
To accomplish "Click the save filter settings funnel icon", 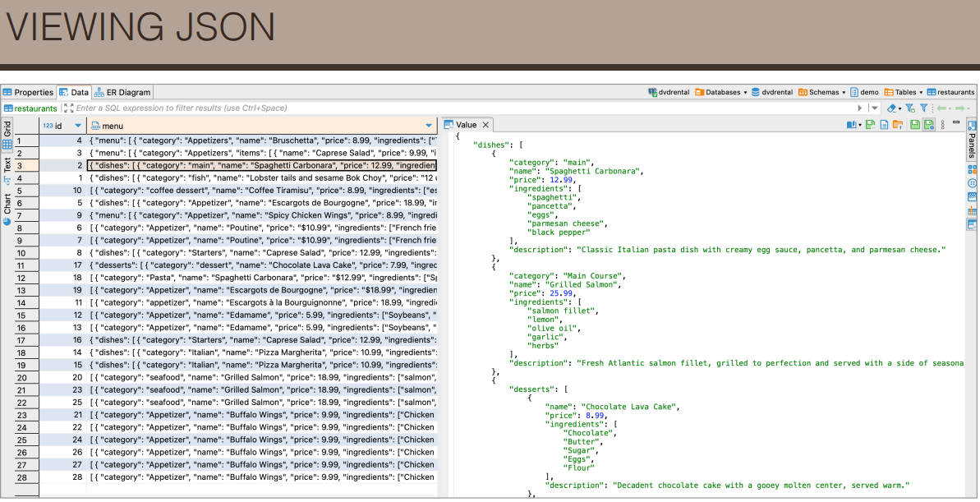I will click(910, 108).
